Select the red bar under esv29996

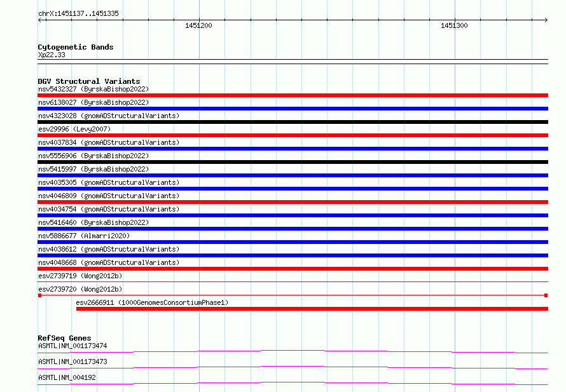(293, 135)
